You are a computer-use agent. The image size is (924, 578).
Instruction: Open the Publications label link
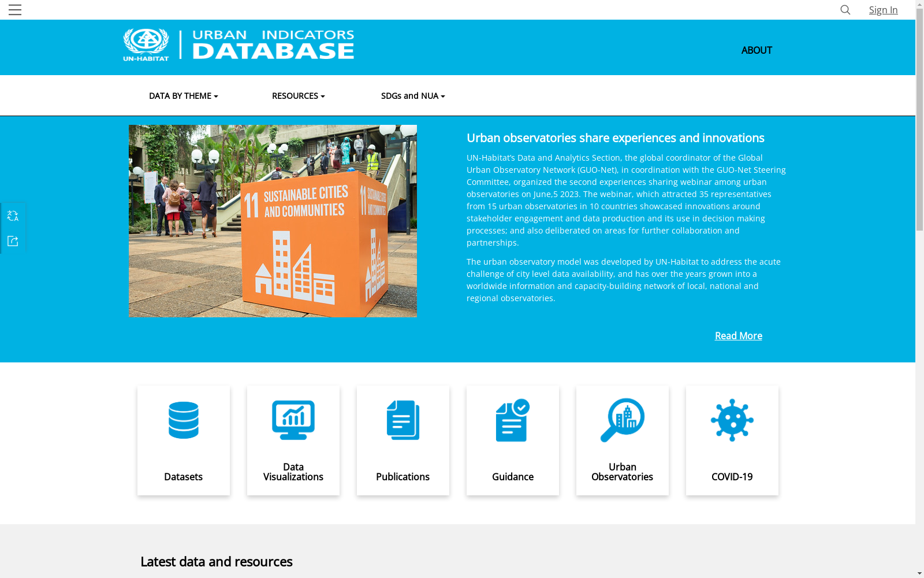[403, 477]
